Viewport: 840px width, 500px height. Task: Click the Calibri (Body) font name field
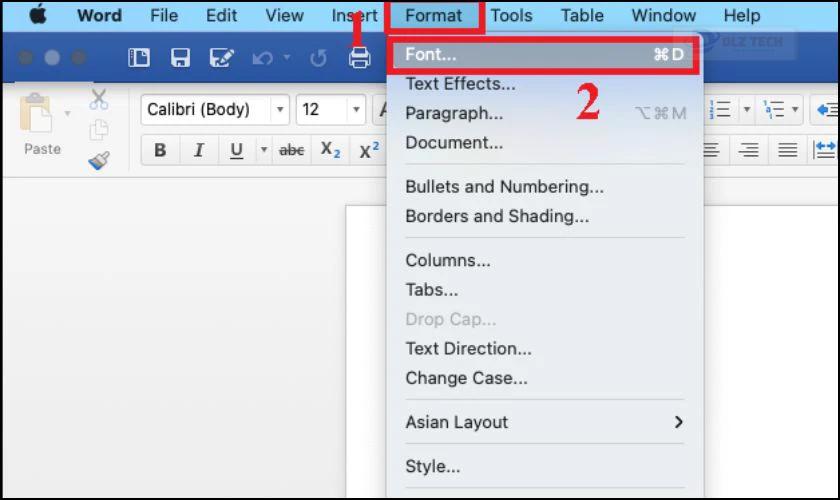point(207,109)
